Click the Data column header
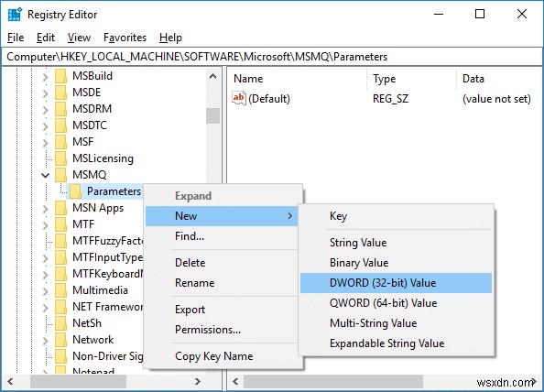544x392 pixels. (500, 79)
